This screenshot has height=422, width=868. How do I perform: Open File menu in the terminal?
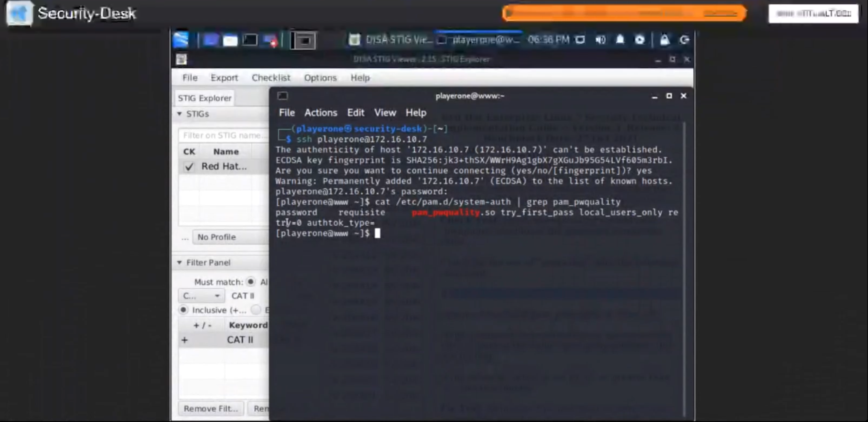[x=286, y=113]
